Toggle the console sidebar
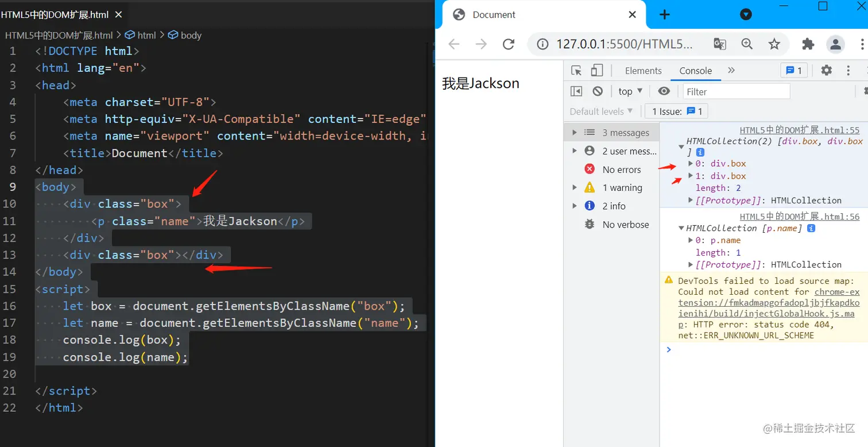This screenshot has height=447, width=868. (576, 91)
